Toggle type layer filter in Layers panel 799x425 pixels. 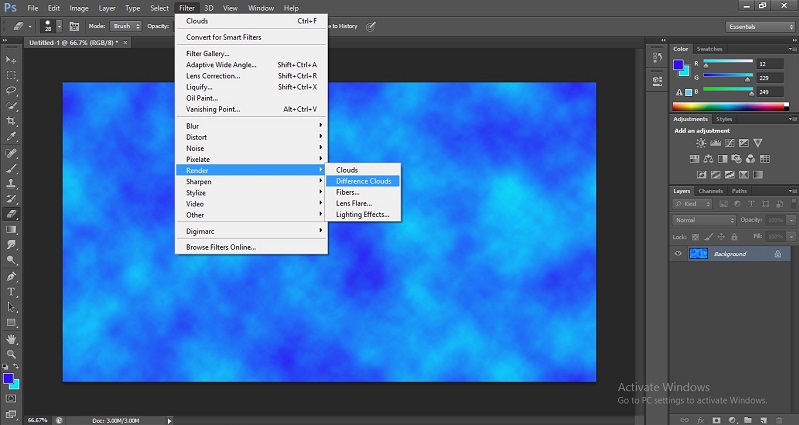[x=751, y=204]
